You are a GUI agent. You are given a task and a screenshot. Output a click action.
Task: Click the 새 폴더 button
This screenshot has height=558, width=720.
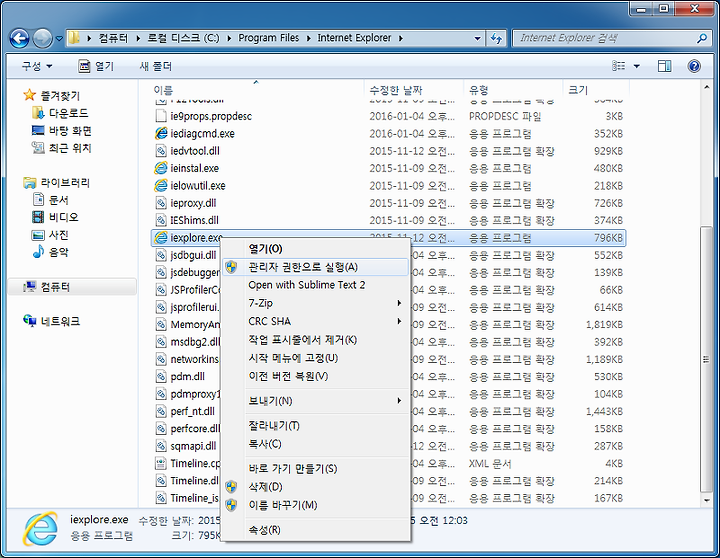tap(156, 66)
